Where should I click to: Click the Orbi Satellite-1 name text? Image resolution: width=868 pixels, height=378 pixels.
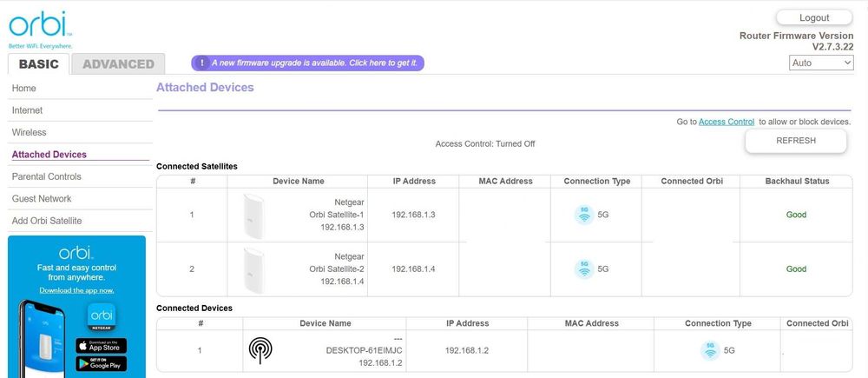pyautogui.click(x=337, y=215)
